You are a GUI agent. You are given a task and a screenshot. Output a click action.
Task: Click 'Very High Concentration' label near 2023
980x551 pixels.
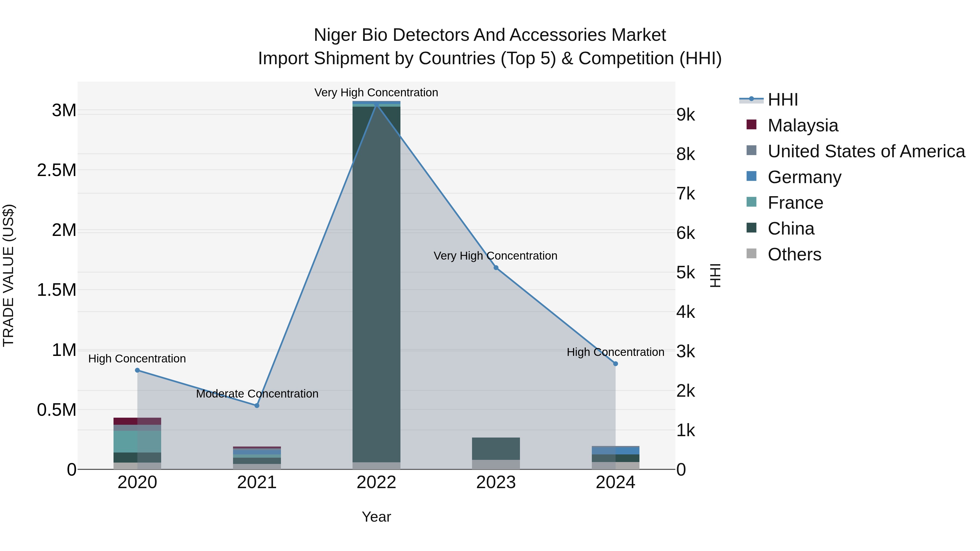[x=496, y=256]
